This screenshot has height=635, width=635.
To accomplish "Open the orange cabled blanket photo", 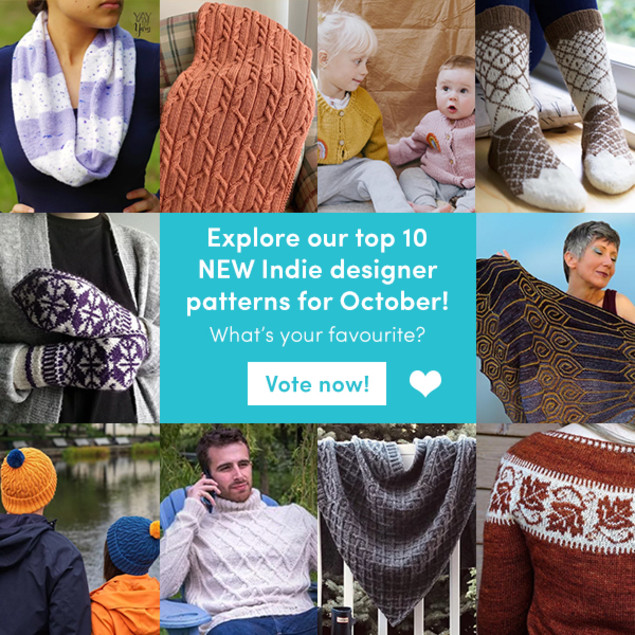I will pyautogui.click(x=239, y=106).
